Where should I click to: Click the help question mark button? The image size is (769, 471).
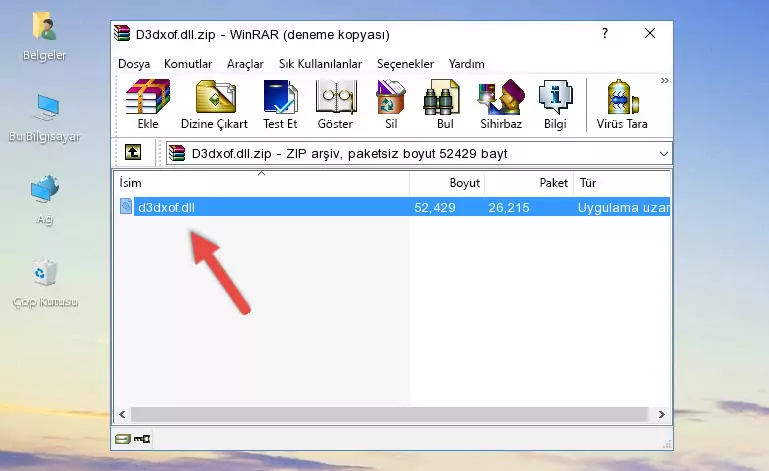[x=605, y=33]
